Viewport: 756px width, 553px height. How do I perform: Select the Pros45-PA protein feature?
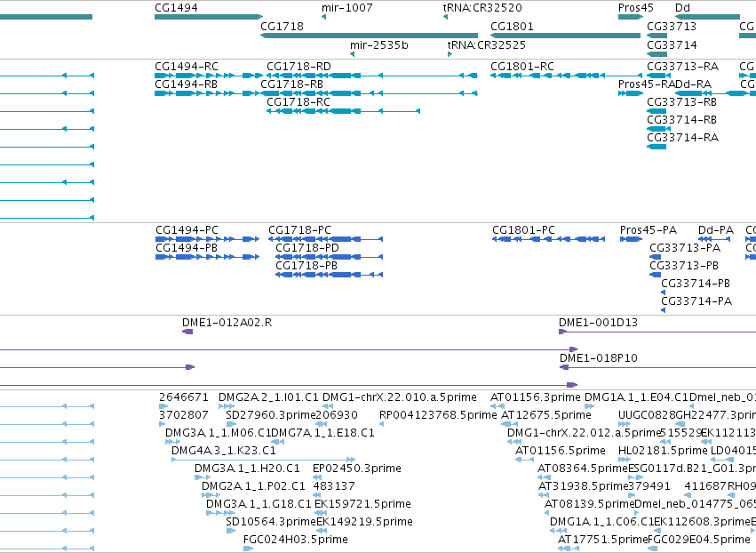click(x=632, y=239)
